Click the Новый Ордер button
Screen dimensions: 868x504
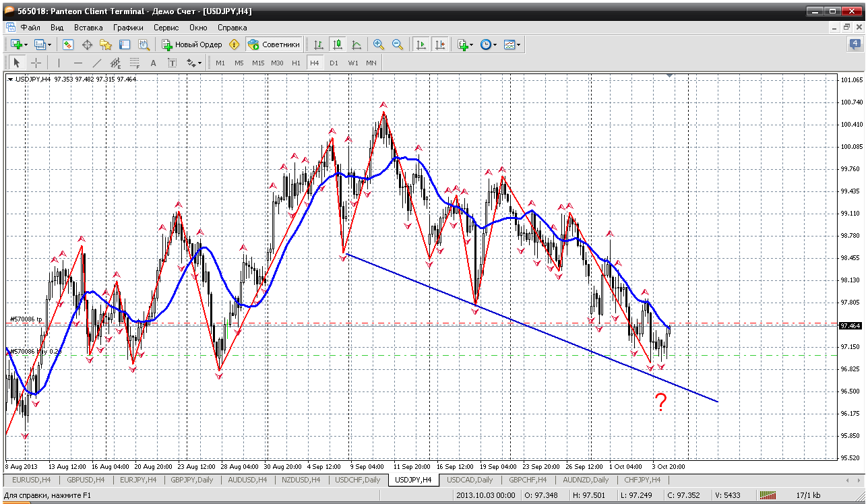pyautogui.click(x=192, y=44)
